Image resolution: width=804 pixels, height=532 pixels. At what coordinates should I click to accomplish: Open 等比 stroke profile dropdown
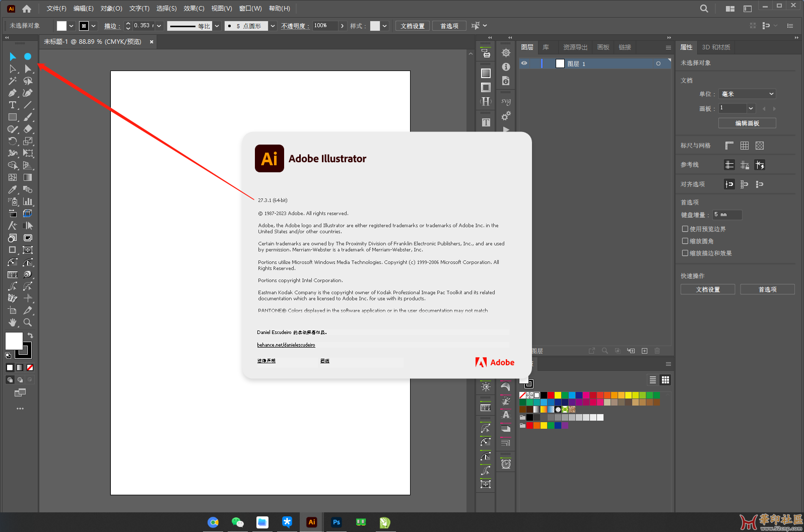tap(217, 26)
